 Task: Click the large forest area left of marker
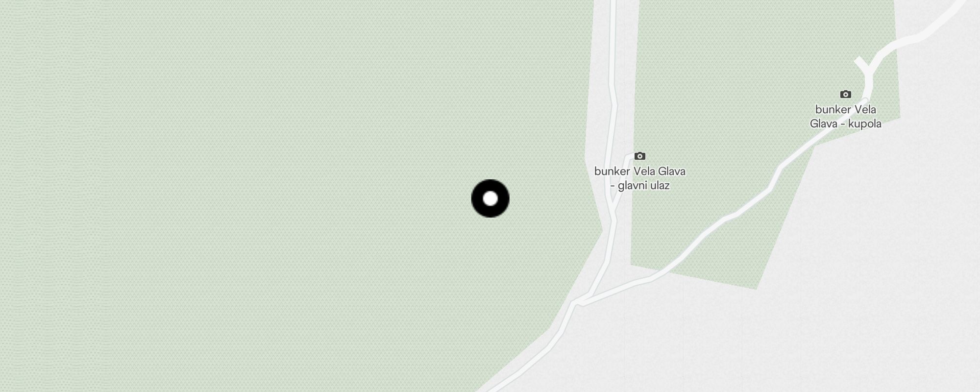click(245, 196)
